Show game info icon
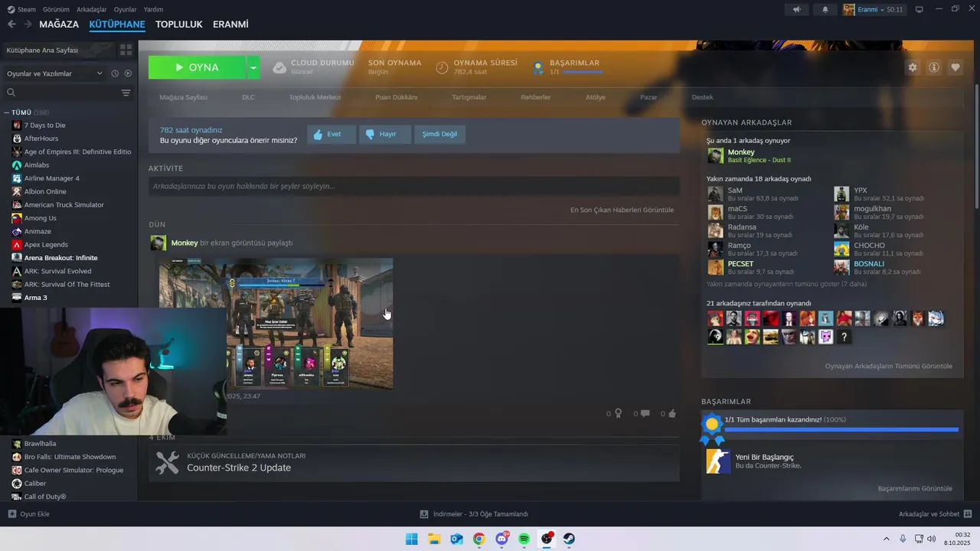Image resolution: width=980 pixels, height=551 pixels. [934, 67]
